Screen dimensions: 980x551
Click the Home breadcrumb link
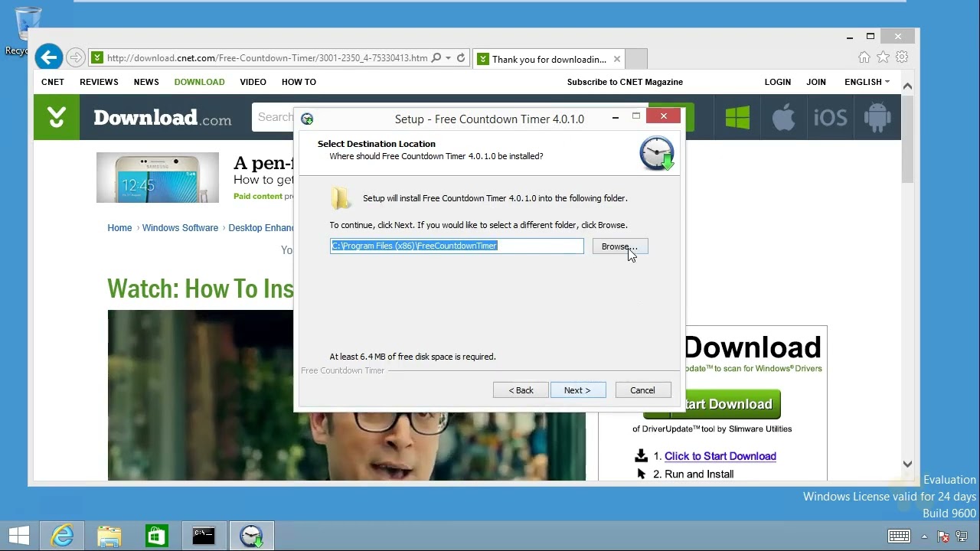click(119, 228)
